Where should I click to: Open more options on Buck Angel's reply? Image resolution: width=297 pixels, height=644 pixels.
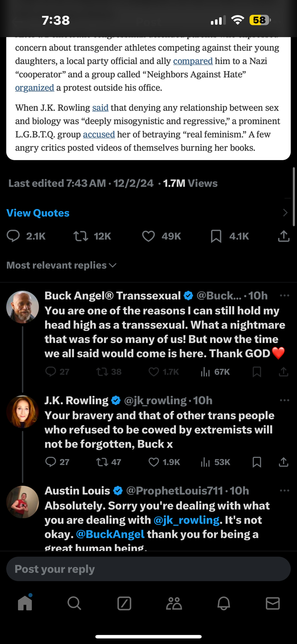point(284,296)
